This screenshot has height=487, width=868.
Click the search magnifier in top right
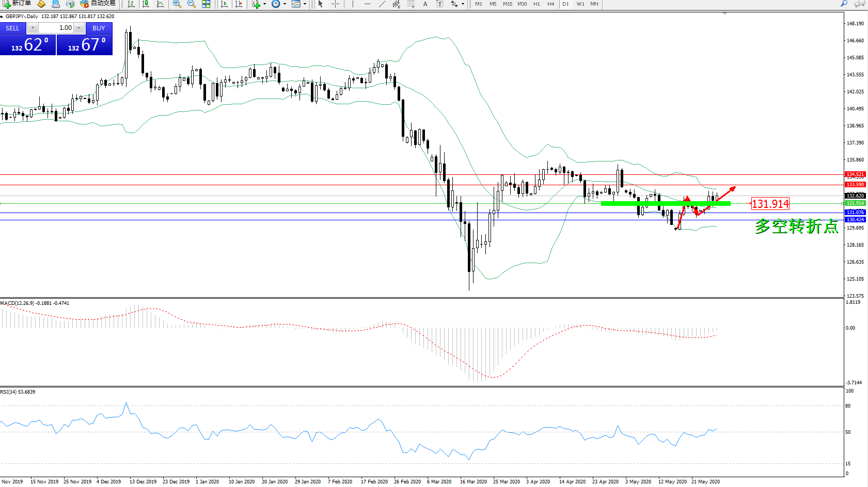(844, 4)
